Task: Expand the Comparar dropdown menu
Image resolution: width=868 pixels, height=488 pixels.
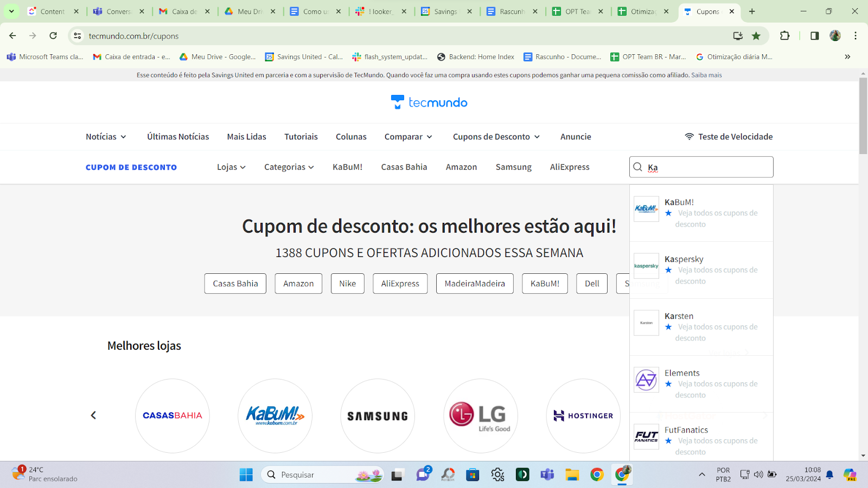Action: [x=409, y=137]
